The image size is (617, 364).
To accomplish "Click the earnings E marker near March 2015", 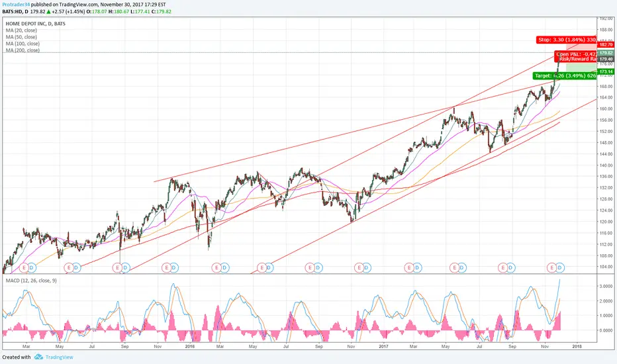I will coord(24,268).
